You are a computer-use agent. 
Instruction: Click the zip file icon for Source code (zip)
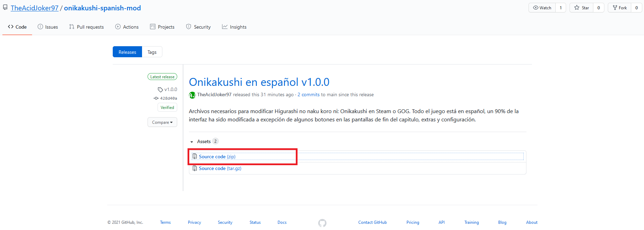pos(195,157)
